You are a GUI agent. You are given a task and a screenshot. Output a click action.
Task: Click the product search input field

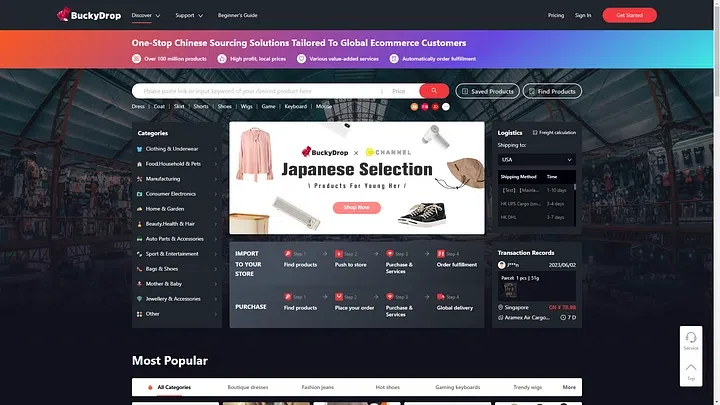(x=259, y=91)
